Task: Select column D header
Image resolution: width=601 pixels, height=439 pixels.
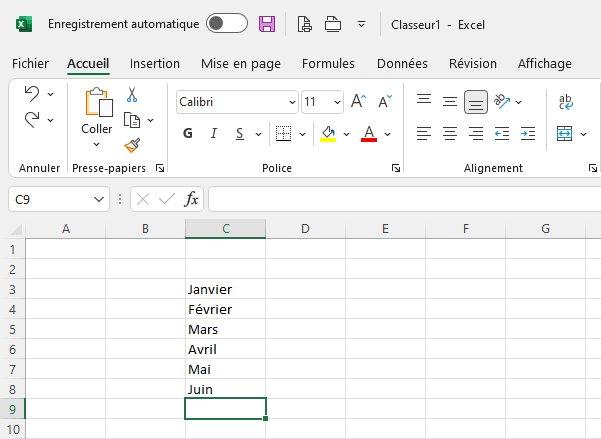Action: point(305,229)
